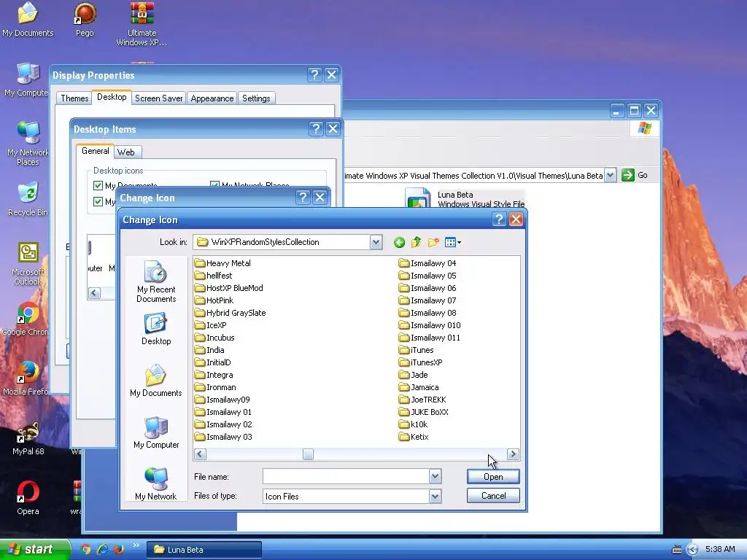747x560 pixels.
Task: Click the file list right scroll arrow
Action: click(x=513, y=454)
